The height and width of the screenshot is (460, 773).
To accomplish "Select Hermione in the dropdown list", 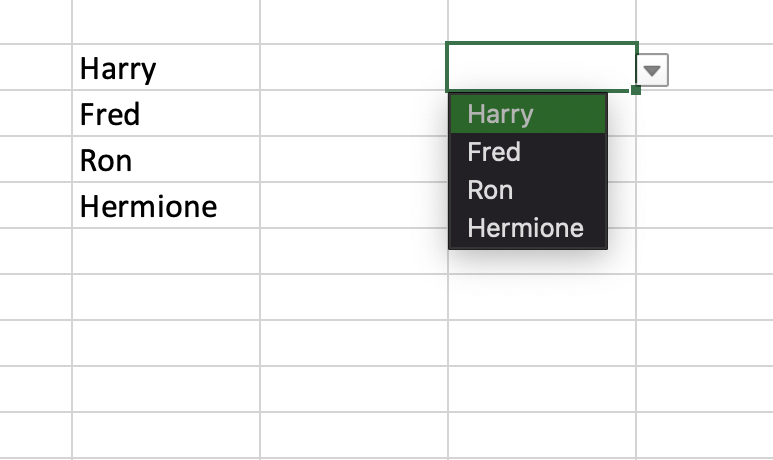I will [x=528, y=228].
